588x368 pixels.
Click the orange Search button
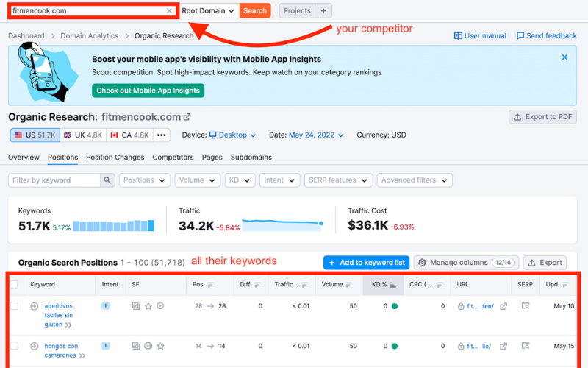255,11
